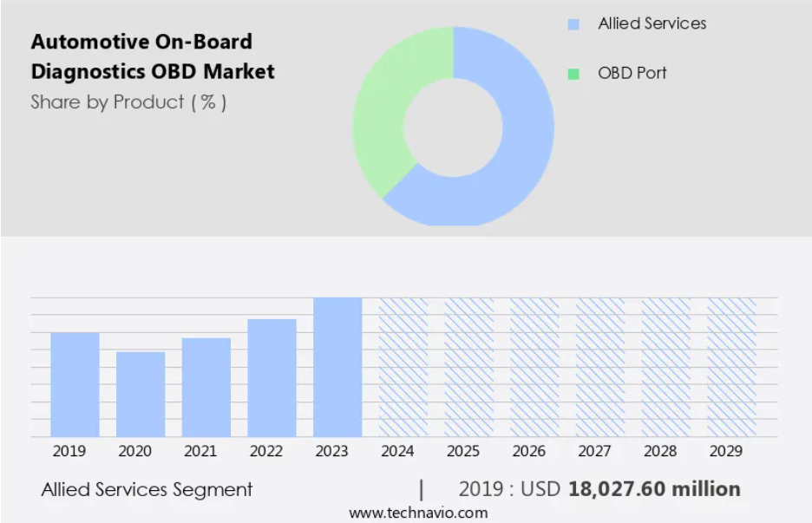Click the 2020 solid bar
This screenshot has width=812, height=523.
141,394
